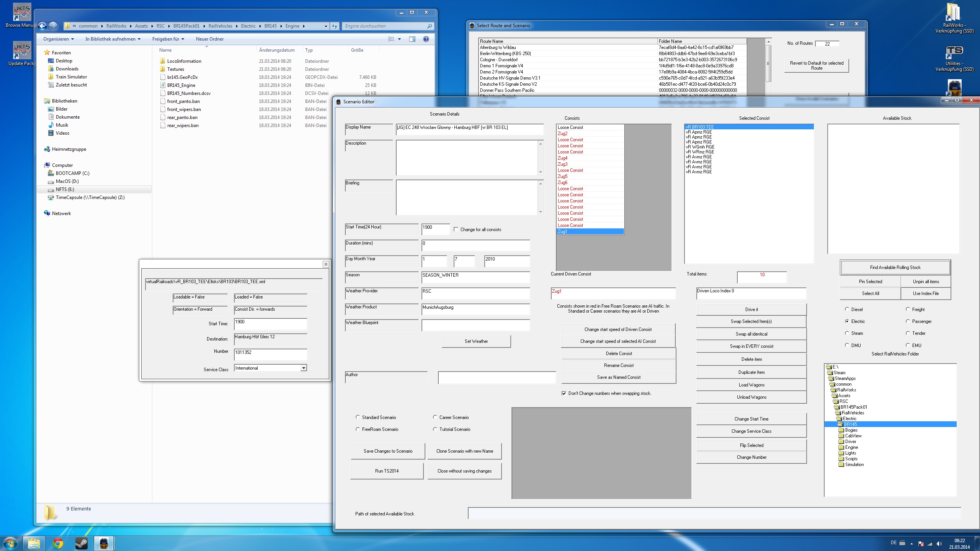Uncheck 'Don't Change numbers when swapping stock'
980x551 pixels.
click(564, 393)
